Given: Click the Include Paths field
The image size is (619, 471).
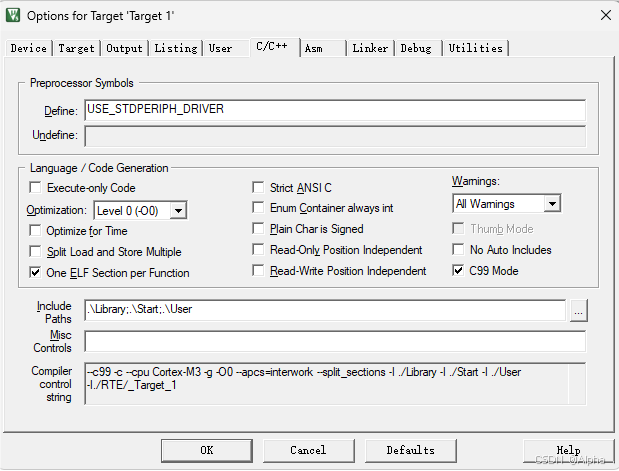Looking at the screenshot, I should (x=325, y=310).
